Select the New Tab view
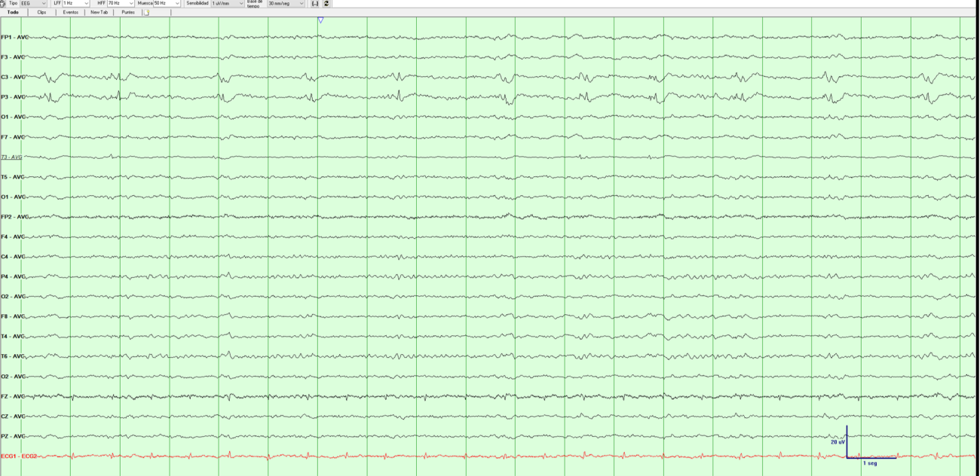The image size is (980, 476). point(100,12)
